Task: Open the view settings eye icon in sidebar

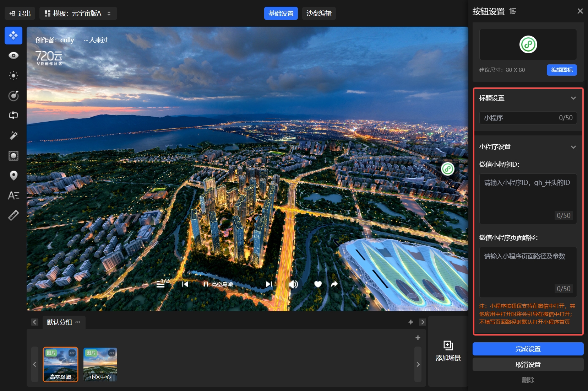Action: (x=13, y=55)
